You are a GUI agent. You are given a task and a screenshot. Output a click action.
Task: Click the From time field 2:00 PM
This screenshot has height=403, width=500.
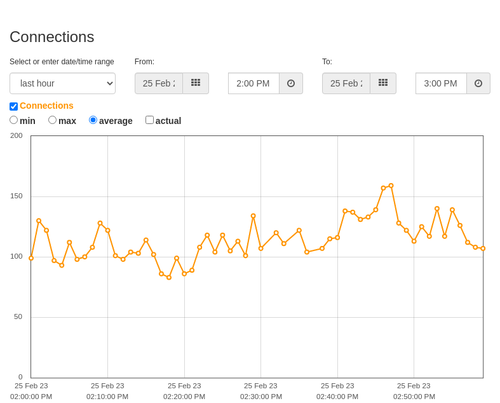coord(254,83)
